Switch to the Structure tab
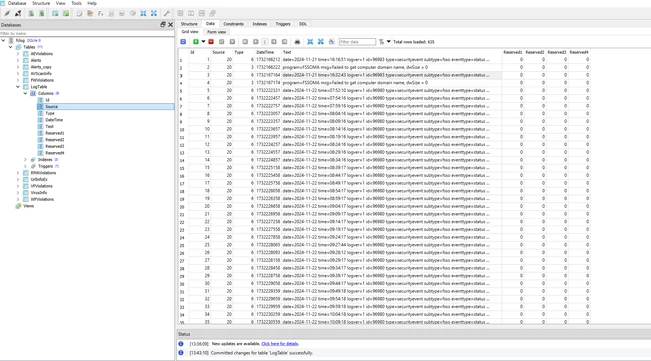This screenshot has height=361, width=651. click(189, 24)
